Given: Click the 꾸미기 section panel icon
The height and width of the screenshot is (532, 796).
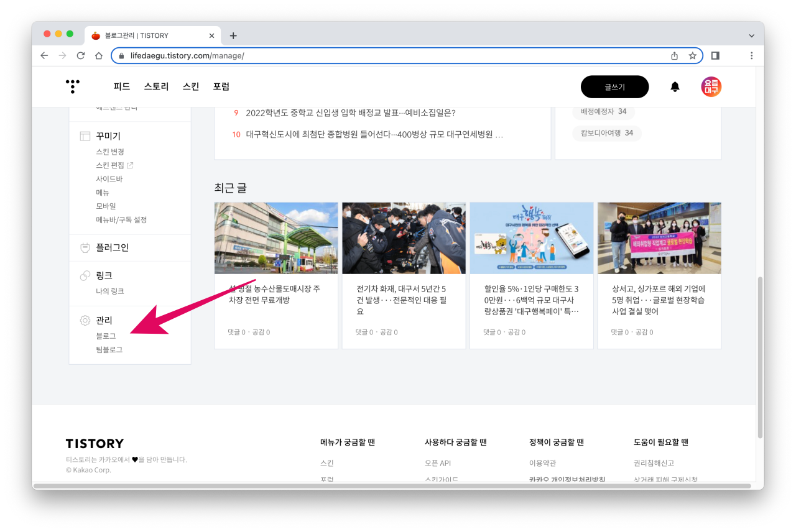Looking at the screenshot, I should click(x=84, y=135).
